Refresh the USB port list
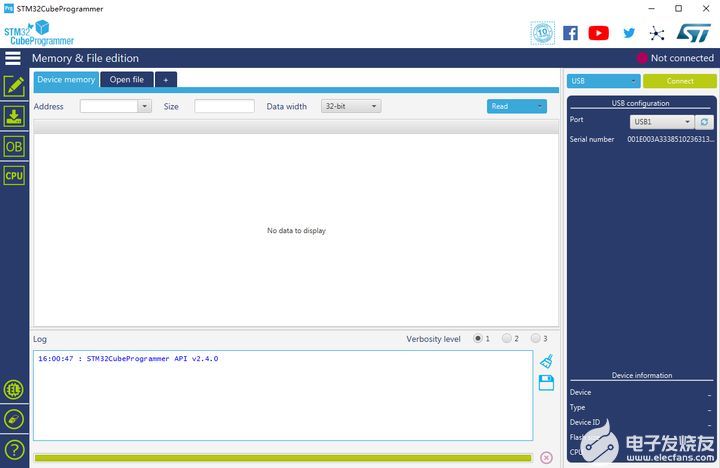Image resolution: width=720 pixels, height=468 pixels. point(704,122)
